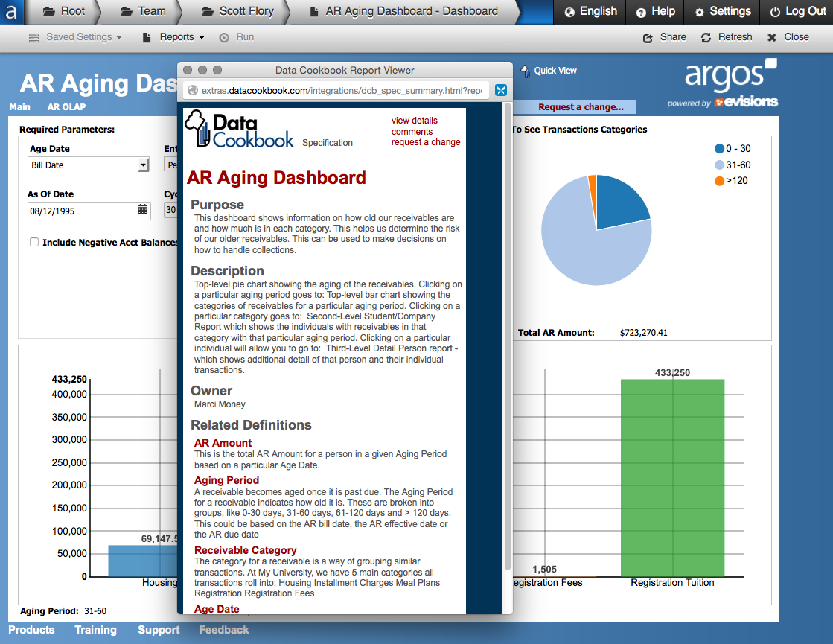Open the comments link
The height and width of the screenshot is (644, 833).
tap(412, 132)
